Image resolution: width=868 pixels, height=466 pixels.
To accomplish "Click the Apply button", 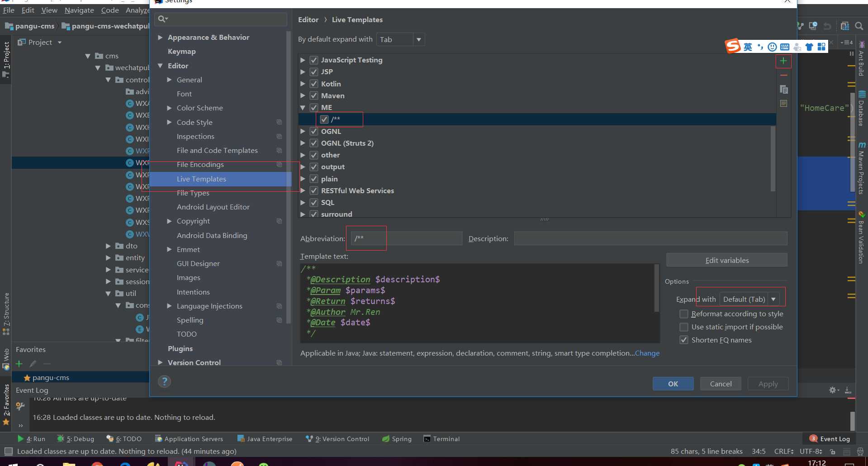I will (x=768, y=384).
